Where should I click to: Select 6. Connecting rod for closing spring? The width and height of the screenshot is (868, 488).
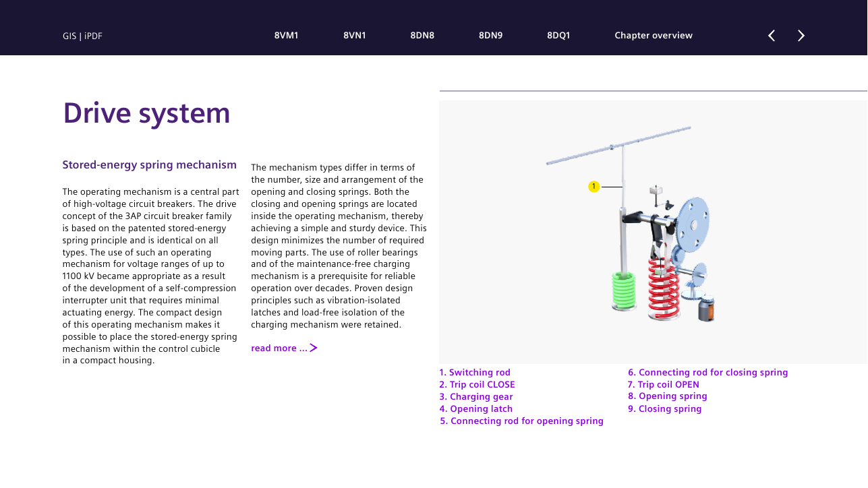(x=708, y=372)
